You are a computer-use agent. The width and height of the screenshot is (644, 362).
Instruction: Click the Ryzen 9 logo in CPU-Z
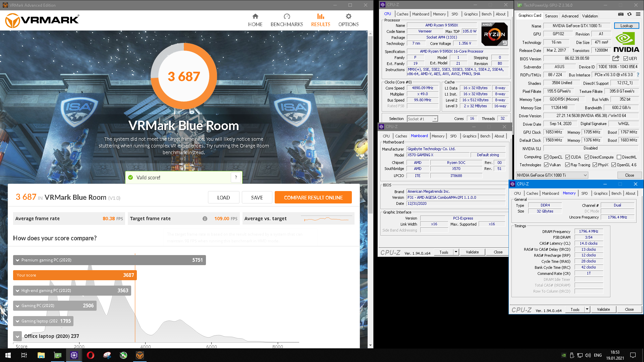[494, 34]
